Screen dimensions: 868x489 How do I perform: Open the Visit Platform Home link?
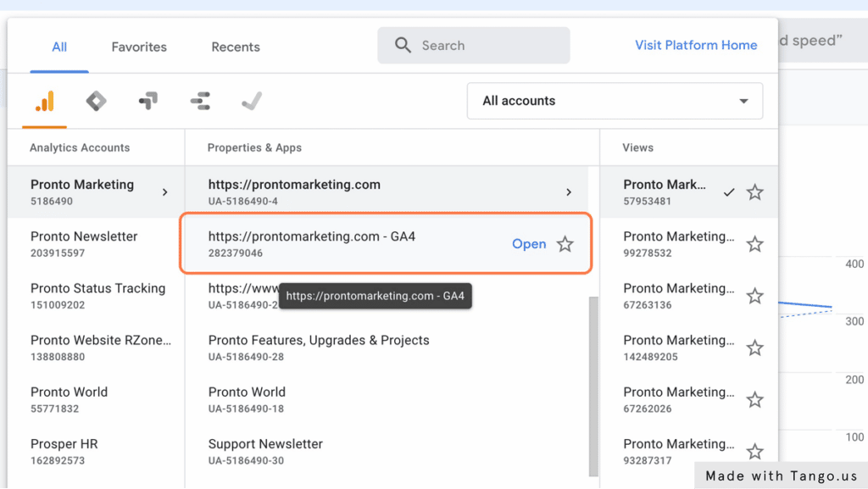(696, 46)
